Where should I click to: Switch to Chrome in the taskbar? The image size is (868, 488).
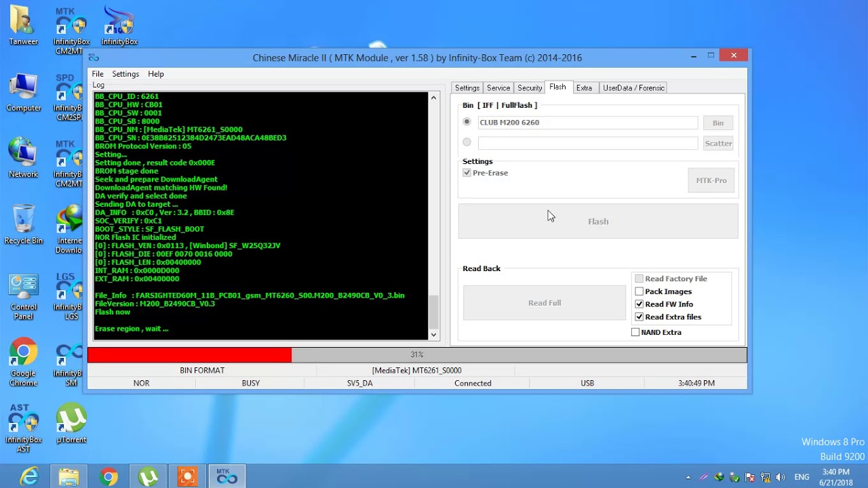pyautogui.click(x=108, y=477)
